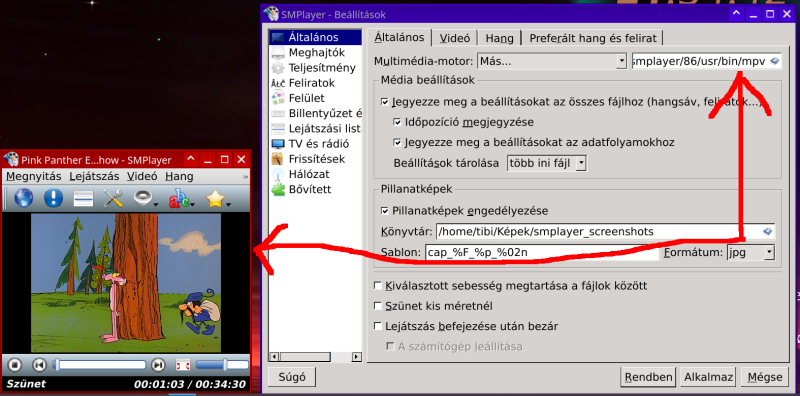Apply settings with Alkalmaz
The image size is (800, 396).
click(x=709, y=377)
